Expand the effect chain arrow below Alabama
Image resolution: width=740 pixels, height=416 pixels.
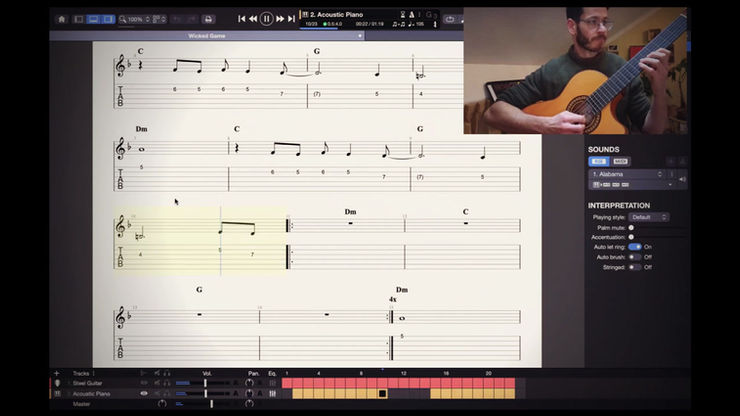tap(670, 185)
